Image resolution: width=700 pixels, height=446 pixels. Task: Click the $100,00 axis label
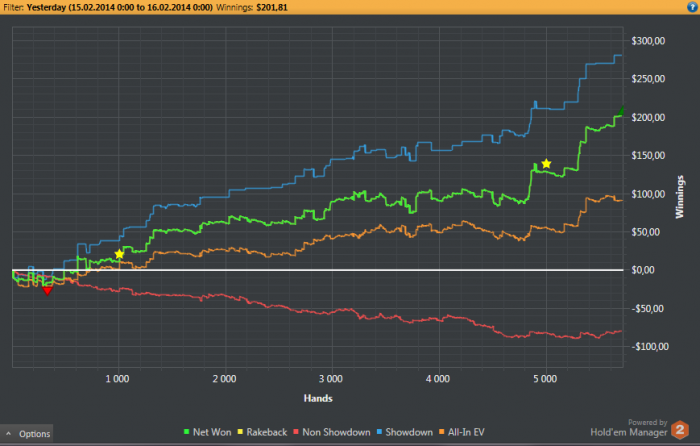click(x=648, y=194)
